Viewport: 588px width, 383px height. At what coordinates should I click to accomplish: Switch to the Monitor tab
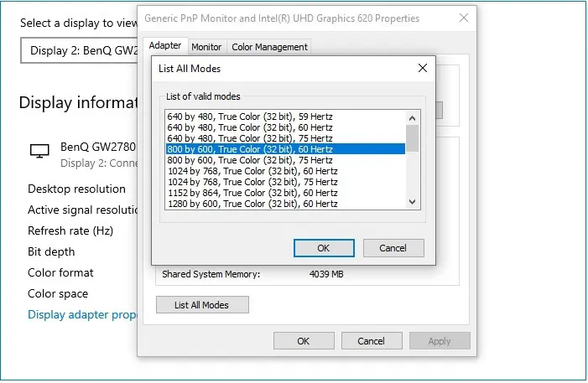[x=206, y=47]
